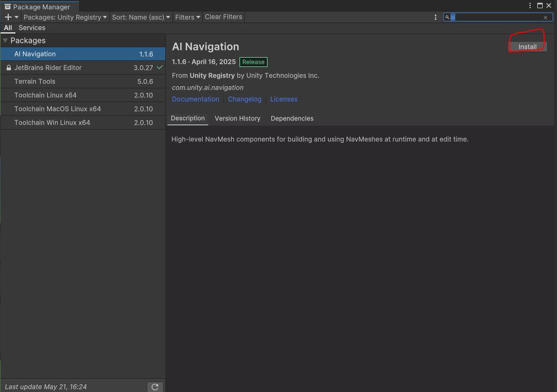This screenshot has height=392, width=557.
Task: Collapse the Packages list triangle
Action: [x=5, y=40]
